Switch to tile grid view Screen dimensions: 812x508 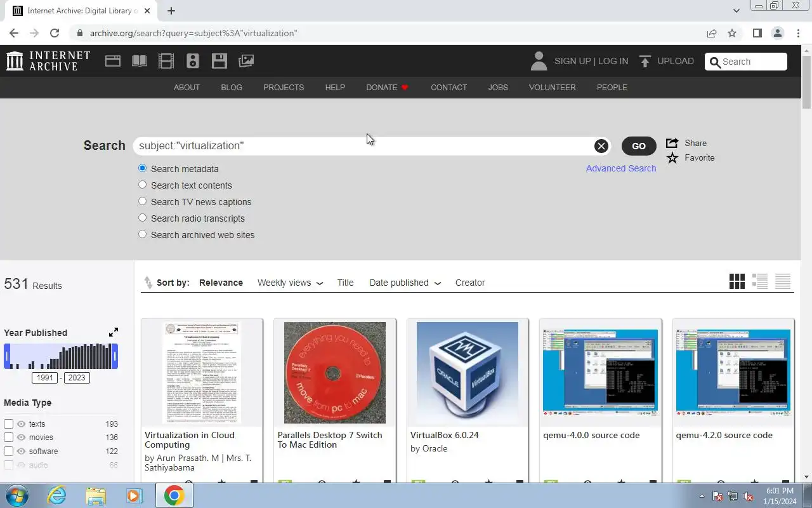coord(737,281)
